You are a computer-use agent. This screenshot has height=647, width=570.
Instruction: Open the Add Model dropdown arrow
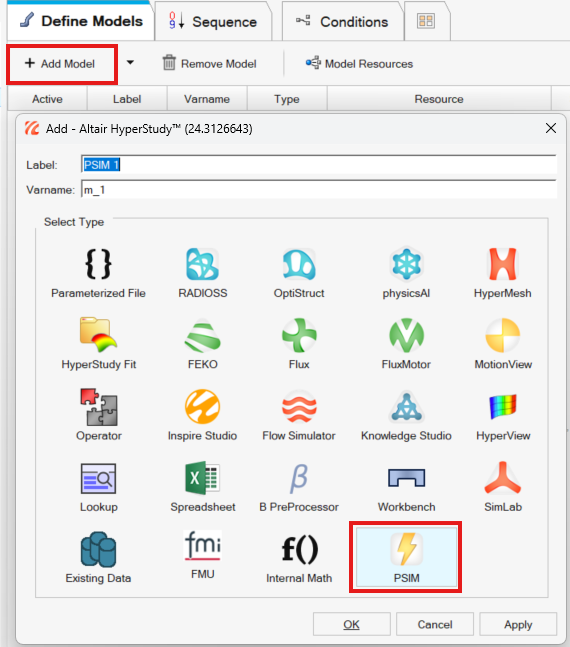[x=130, y=63]
